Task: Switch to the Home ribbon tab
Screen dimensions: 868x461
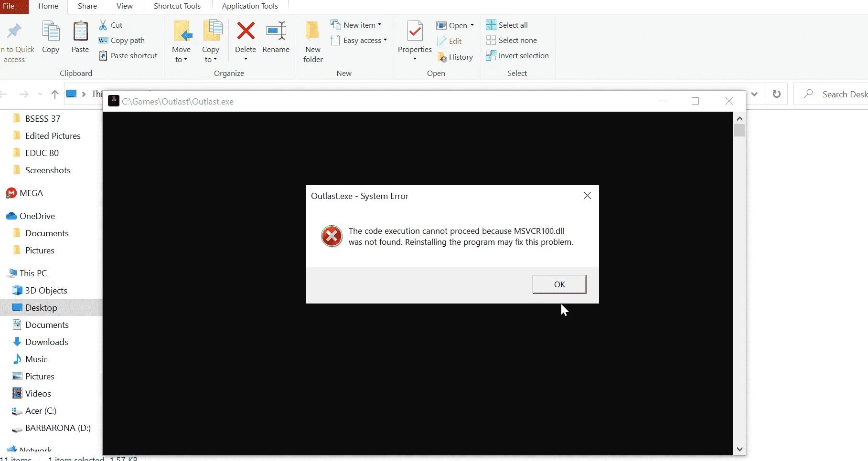Action: click(x=48, y=7)
